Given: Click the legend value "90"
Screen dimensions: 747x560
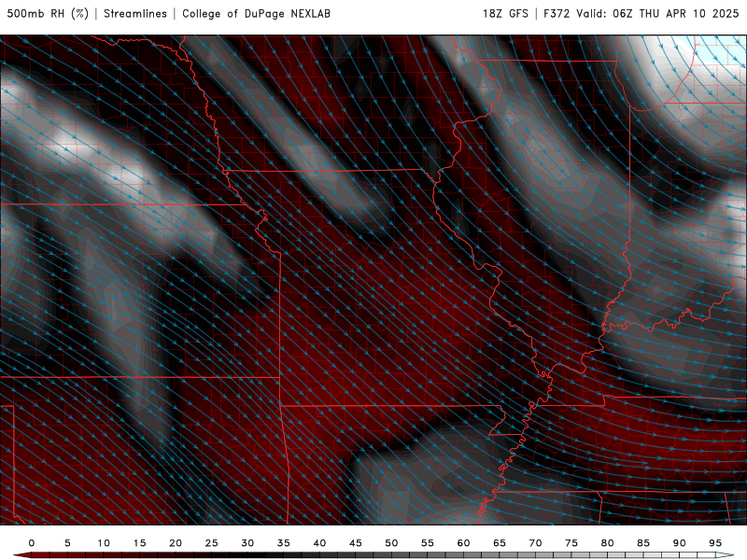Looking at the screenshot, I should coord(679,543).
